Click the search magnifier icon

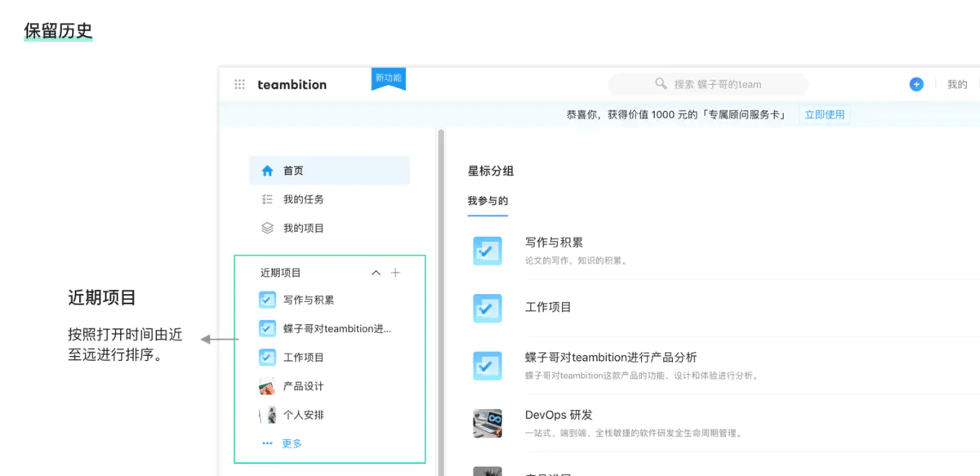coord(661,84)
